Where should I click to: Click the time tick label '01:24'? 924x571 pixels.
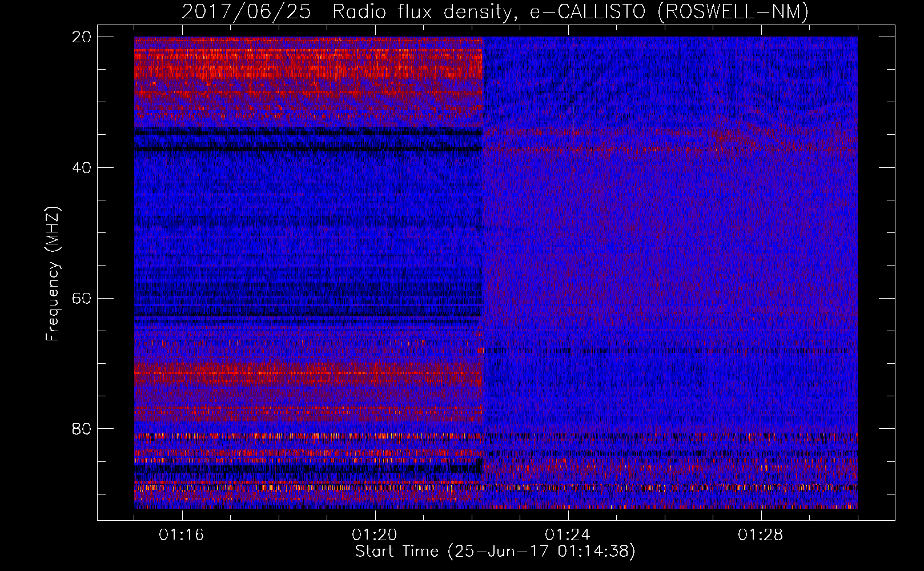pos(568,535)
